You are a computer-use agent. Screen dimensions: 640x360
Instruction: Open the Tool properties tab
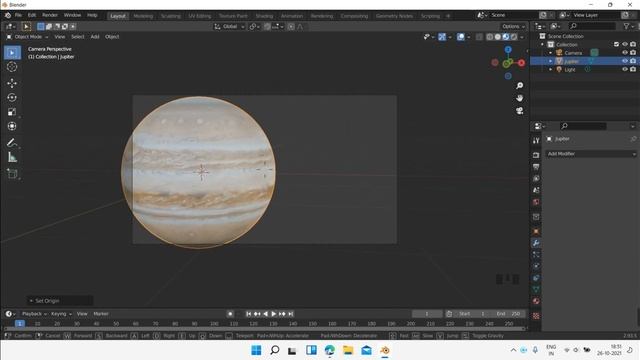536,140
